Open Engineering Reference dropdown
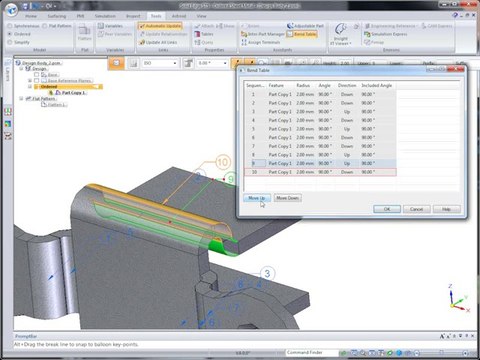The width and height of the screenshot is (480, 360). (x=391, y=26)
